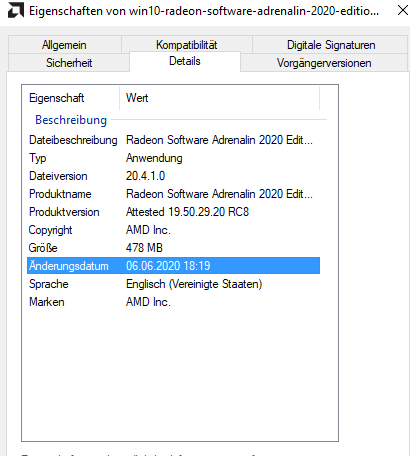Click the value Attested 19.50.29.20 RC8
Image resolution: width=410 pixels, height=456 pixels.
(187, 212)
